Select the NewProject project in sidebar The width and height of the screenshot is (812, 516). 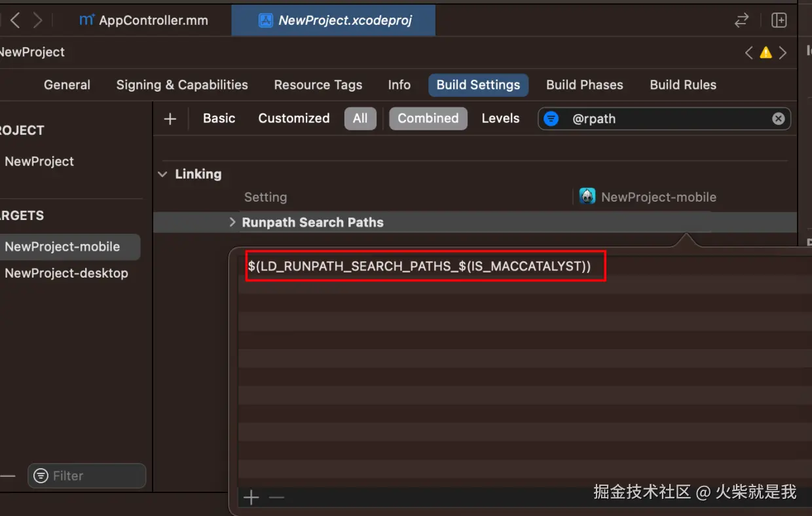[x=39, y=162]
